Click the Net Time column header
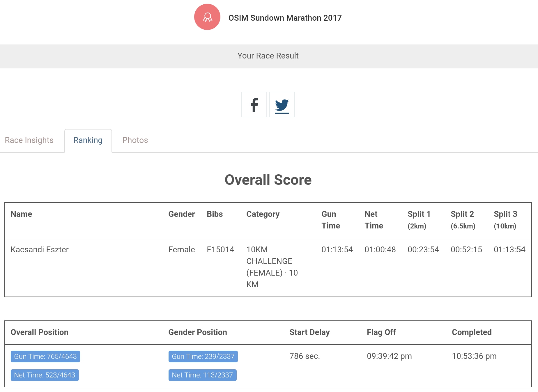Screen dimensions: 538x392 point(374,220)
